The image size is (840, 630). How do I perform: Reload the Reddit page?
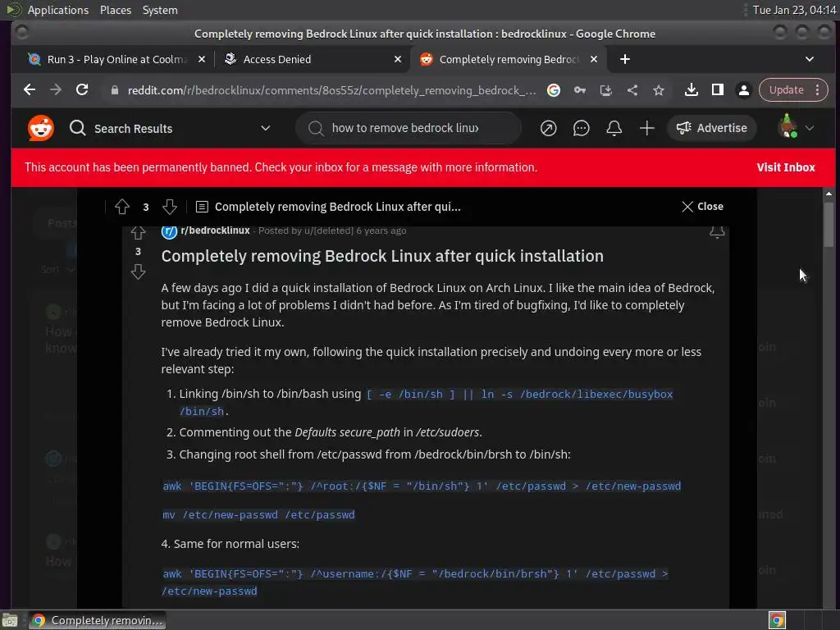(82, 90)
